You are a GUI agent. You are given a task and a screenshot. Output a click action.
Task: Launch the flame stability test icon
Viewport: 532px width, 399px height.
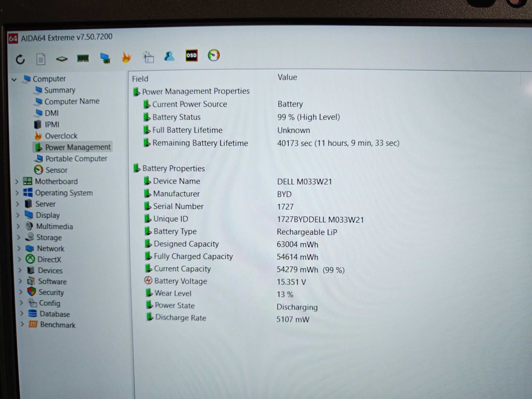point(126,57)
